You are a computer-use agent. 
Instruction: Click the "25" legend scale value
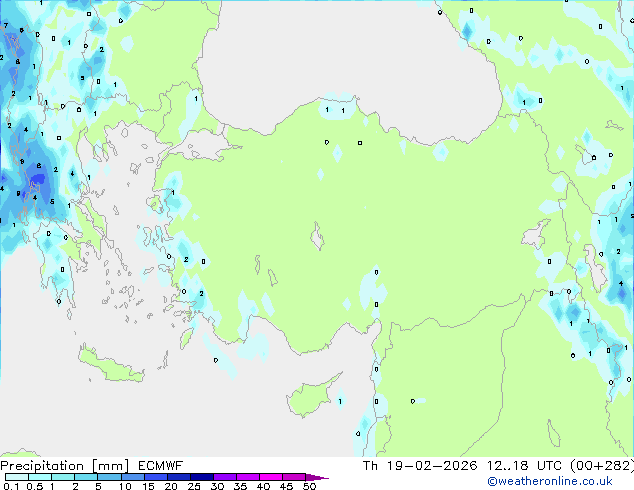pos(194,486)
